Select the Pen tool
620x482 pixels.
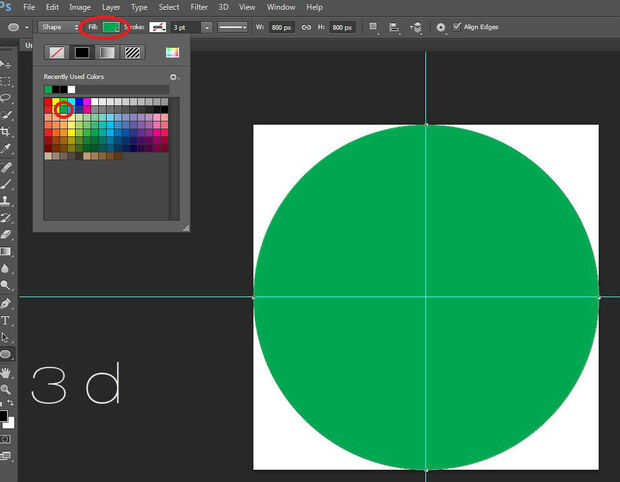pos(6,303)
